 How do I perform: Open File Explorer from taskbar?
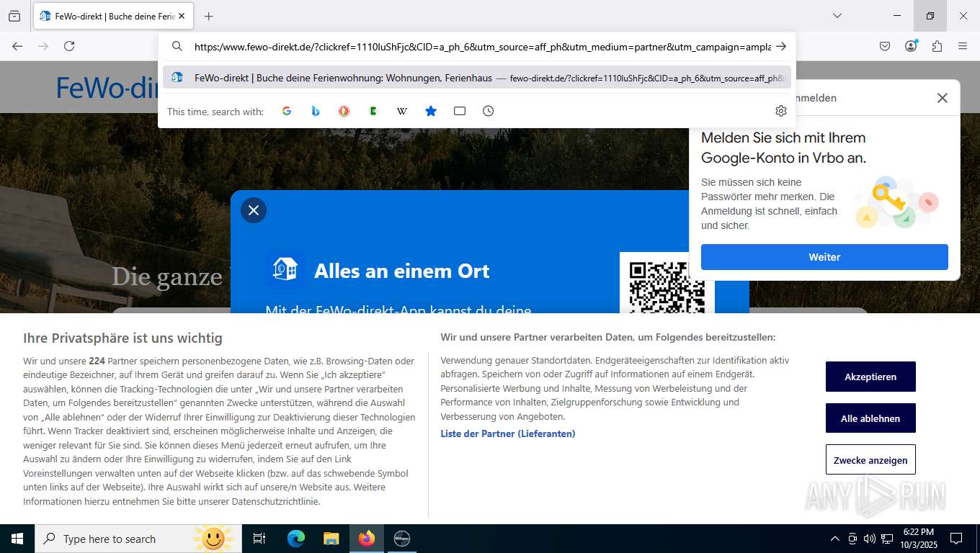click(331, 539)
